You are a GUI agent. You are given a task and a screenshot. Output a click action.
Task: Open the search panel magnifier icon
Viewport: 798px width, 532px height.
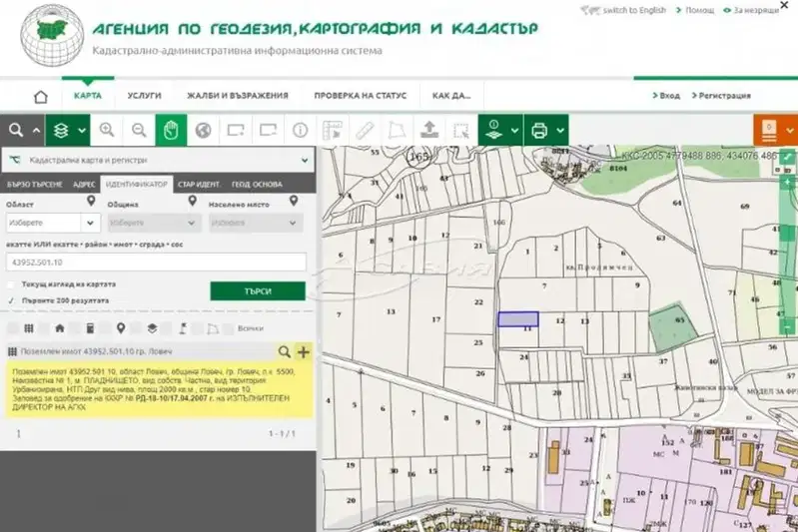(x=16, y=130)
